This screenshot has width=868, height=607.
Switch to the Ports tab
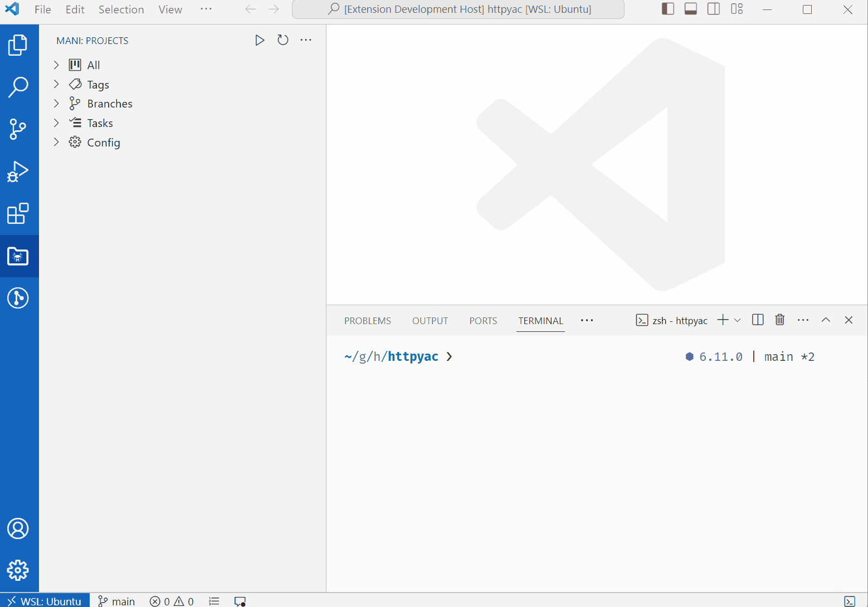(483, 321)
